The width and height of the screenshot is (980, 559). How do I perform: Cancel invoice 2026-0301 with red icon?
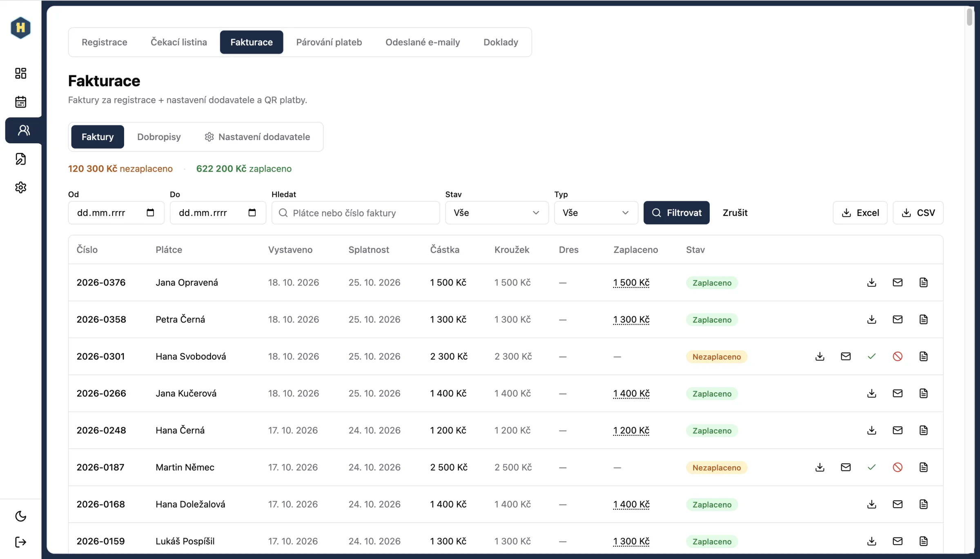click(898, 356)
